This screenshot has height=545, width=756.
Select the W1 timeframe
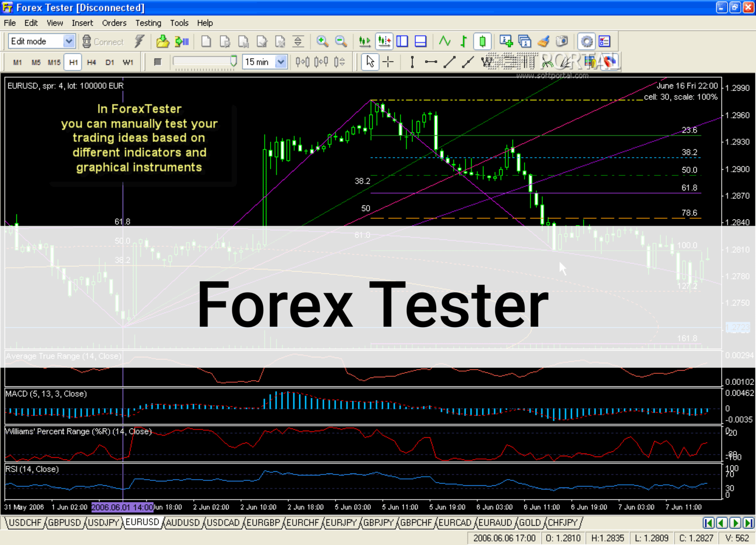pyautogui.click(x=128, y=62)
